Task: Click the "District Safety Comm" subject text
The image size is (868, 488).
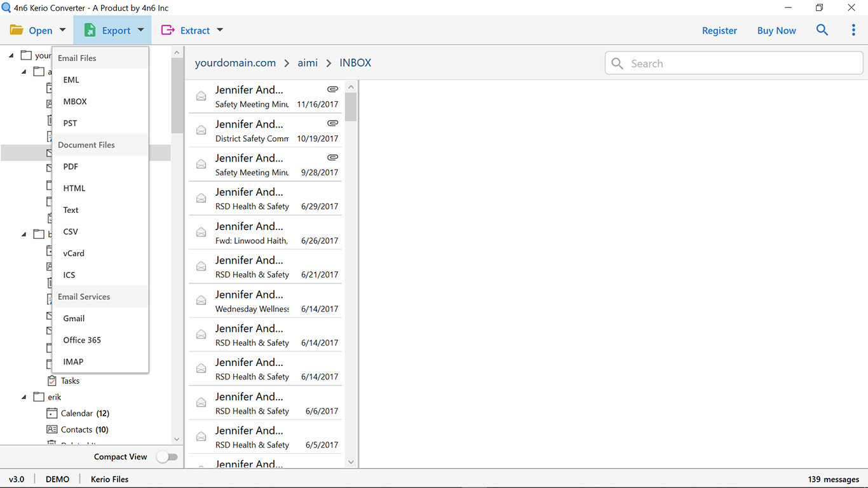Action: click(252, 138)
